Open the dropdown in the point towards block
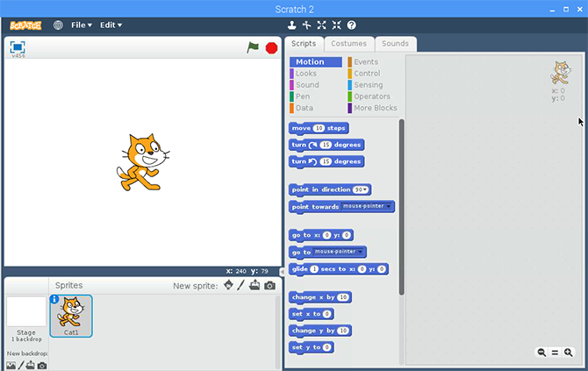The image size is (588, 371). [389, 207]
